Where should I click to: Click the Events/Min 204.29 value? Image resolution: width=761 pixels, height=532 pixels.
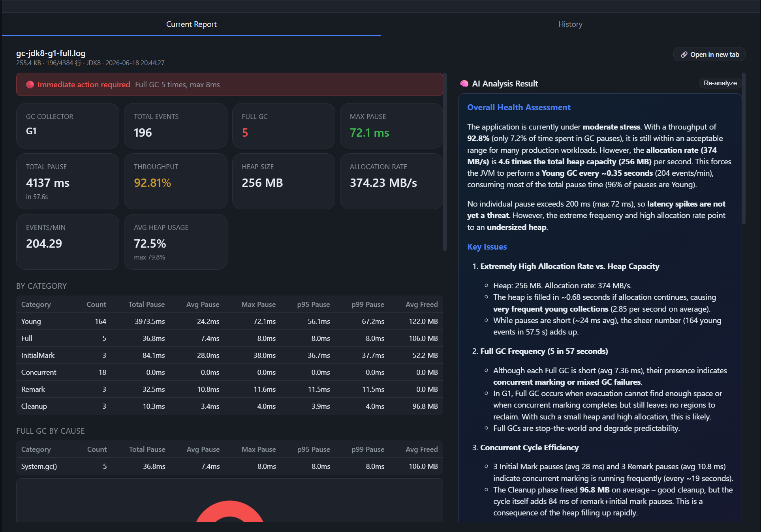[x=44, y=244]
